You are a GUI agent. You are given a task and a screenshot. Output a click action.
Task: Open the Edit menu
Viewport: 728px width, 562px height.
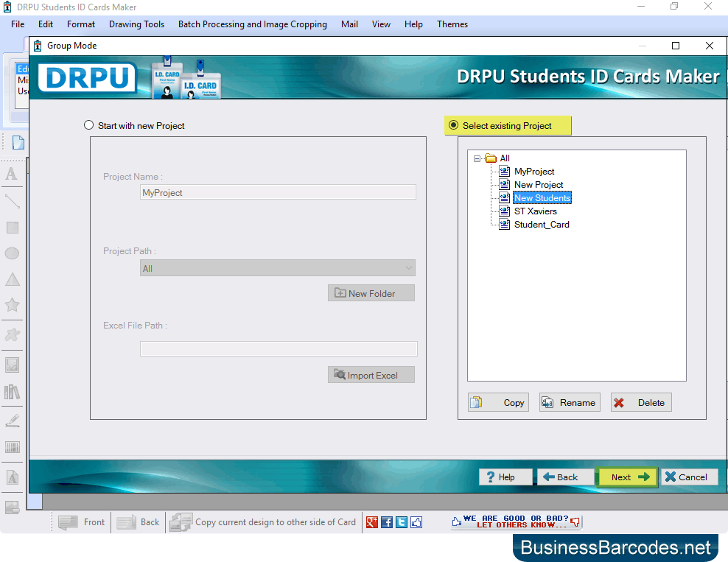pyautogui.click(x=46, y=24)
